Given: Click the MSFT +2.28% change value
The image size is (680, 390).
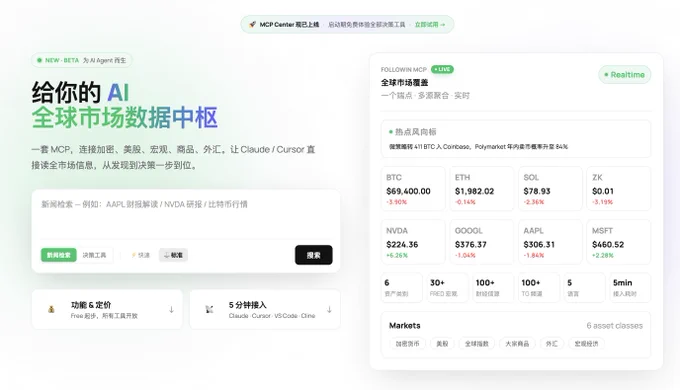Looking at the screenshot, I should tap(603, 256).
